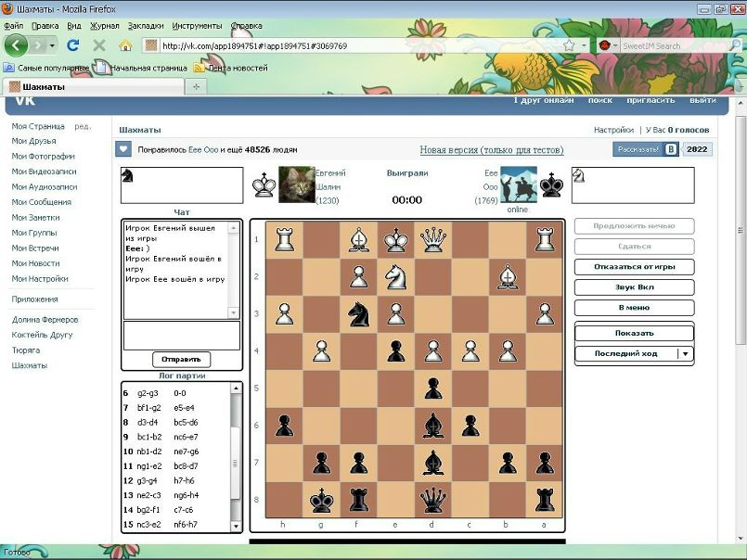Click in the chat message input field

pos(182,336)
